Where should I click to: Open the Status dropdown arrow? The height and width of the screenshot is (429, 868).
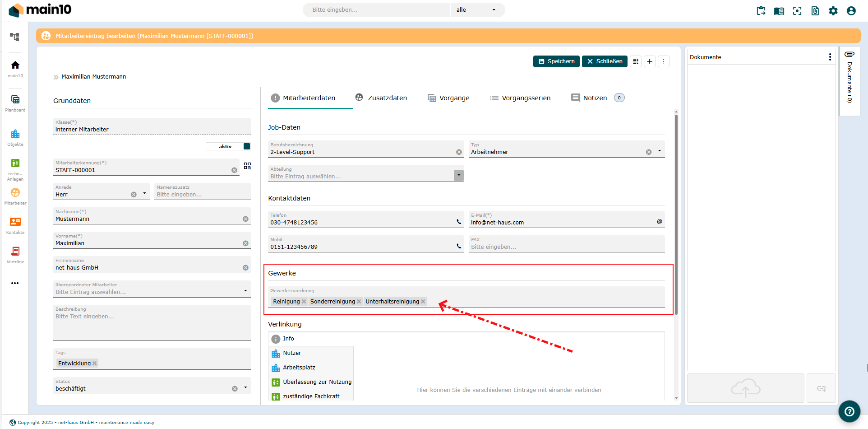(x=245, y=387)
